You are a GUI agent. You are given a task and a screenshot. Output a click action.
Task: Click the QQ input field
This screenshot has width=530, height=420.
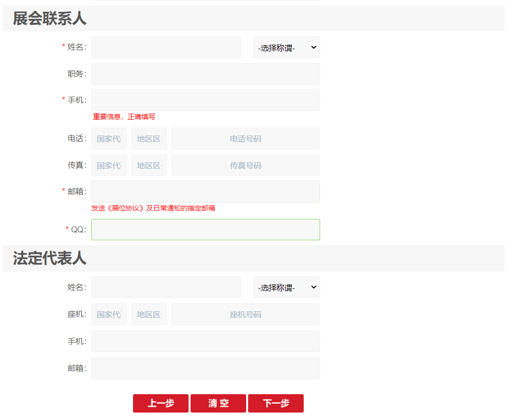pos(205,230)
